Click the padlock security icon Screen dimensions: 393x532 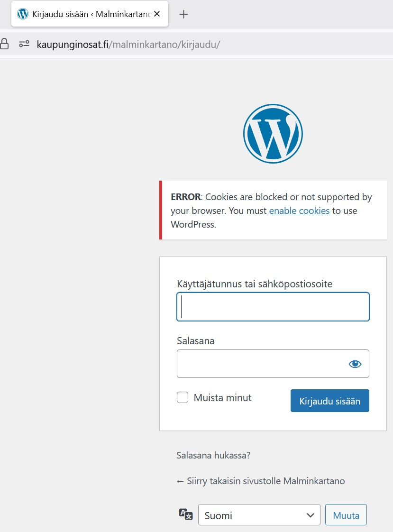point(4,45)
